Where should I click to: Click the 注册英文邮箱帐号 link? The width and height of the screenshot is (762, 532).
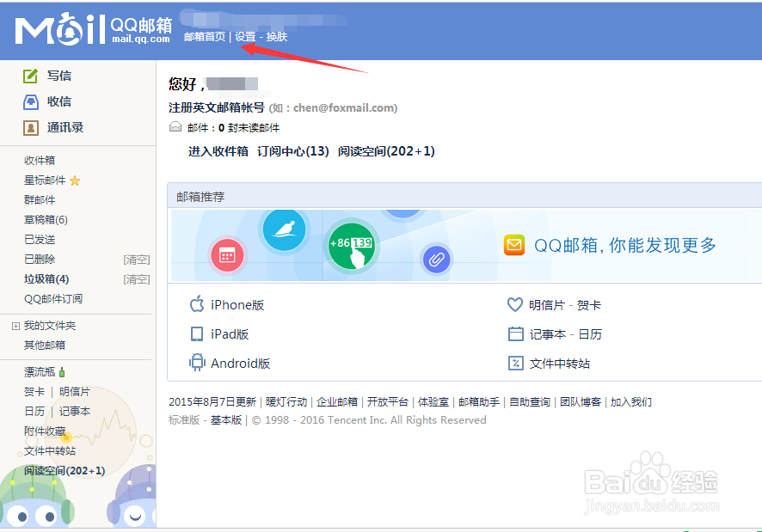(217, 107)
